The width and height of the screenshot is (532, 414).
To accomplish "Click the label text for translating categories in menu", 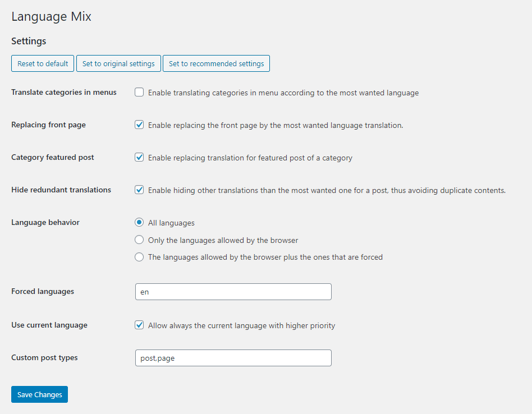I will coord(283,93).
